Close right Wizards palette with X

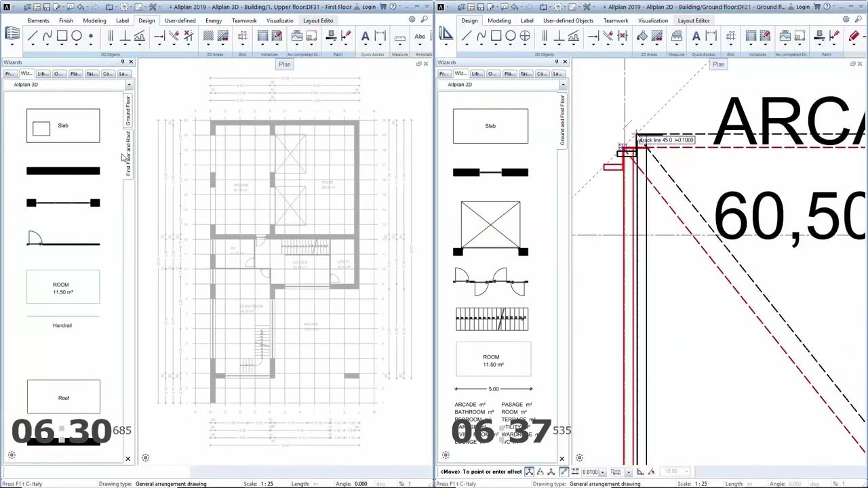point(565,62)
